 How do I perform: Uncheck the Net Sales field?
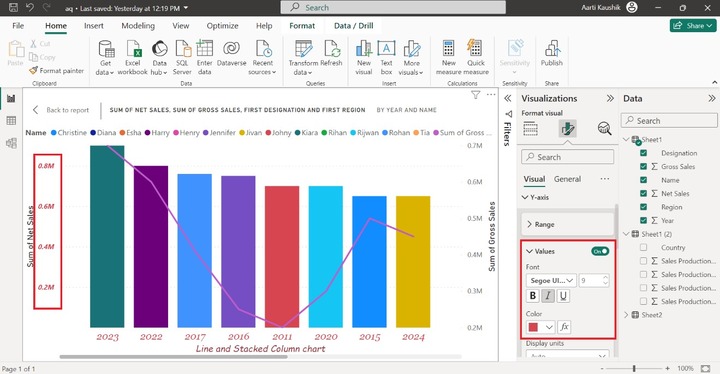(643, 193)
